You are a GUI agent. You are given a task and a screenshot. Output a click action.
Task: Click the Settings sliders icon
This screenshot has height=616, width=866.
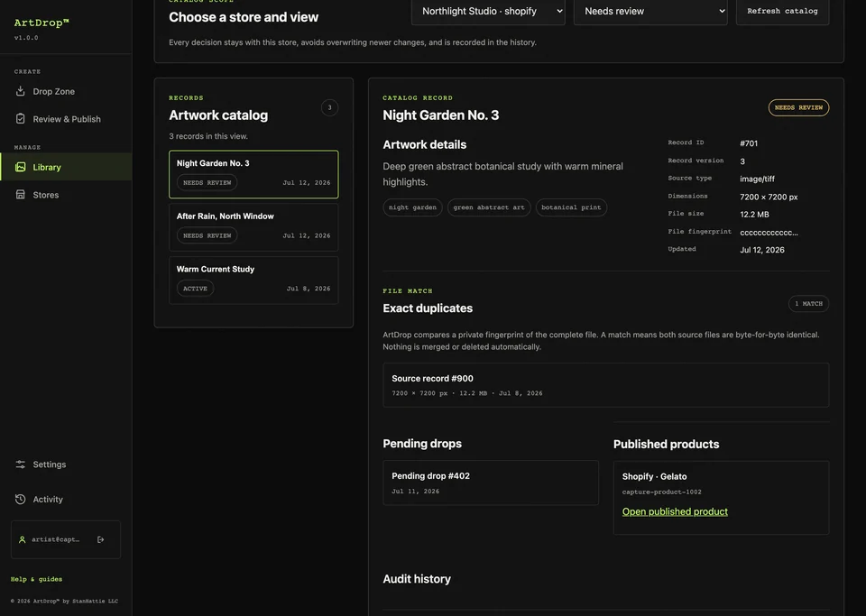pyautogui.click(x=21, y=464)
